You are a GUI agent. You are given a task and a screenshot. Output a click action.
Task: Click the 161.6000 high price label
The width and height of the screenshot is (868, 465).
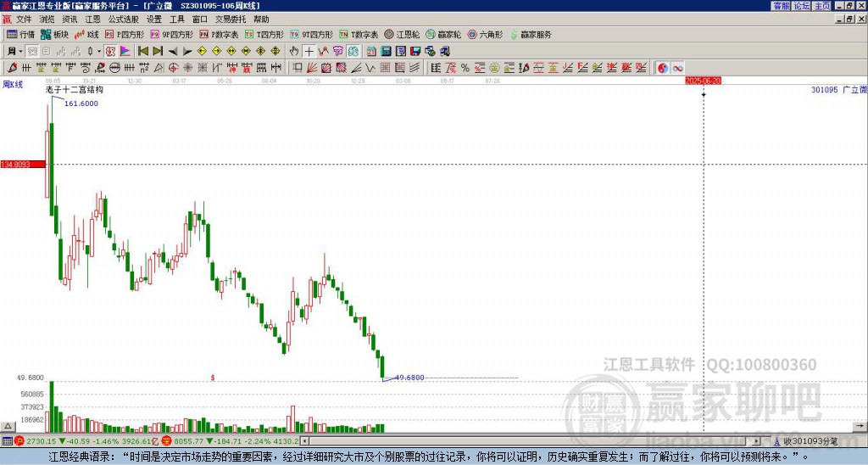point(81,104)
